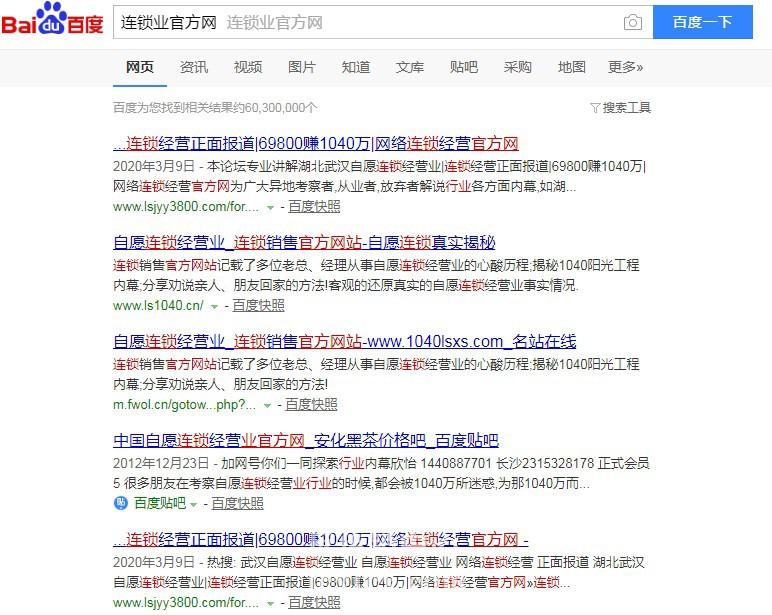Image resolution: width=772 pixels, height=615 pixels.
Task: Click first result's www.lsjyy3800.com URL
Action: [186, 207]
